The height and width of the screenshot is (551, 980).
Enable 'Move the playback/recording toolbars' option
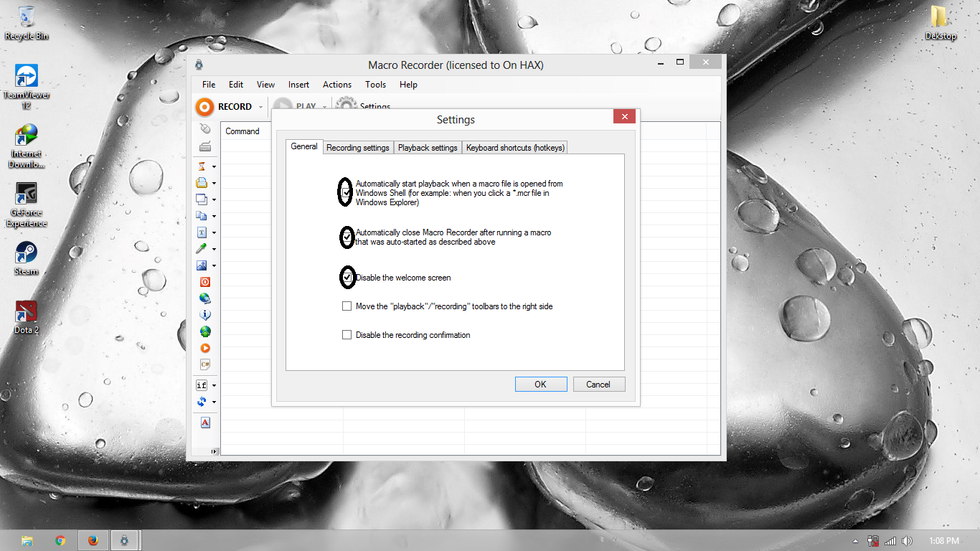point(347,306)
